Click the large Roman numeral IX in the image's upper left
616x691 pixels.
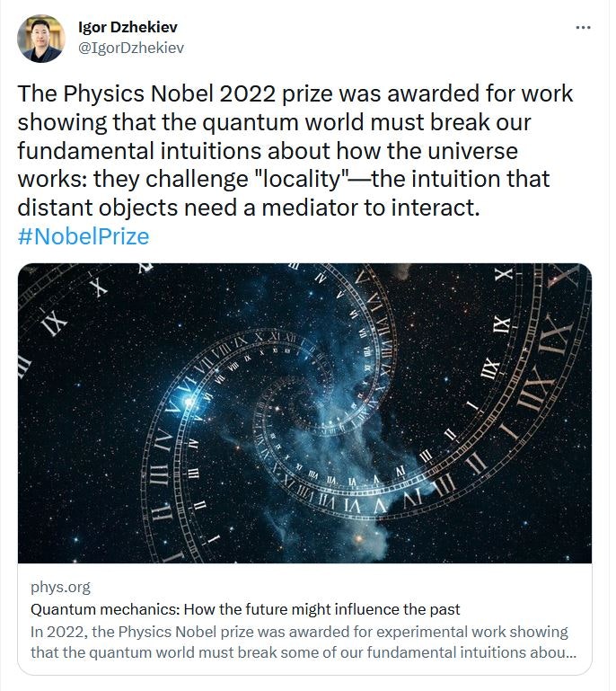54,323
